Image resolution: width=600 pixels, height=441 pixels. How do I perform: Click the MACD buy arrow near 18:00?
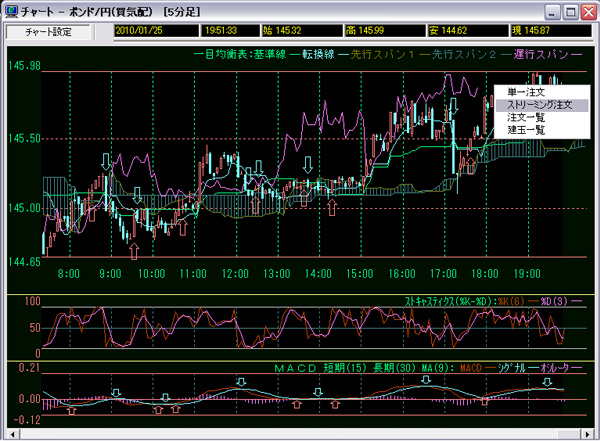485,402
